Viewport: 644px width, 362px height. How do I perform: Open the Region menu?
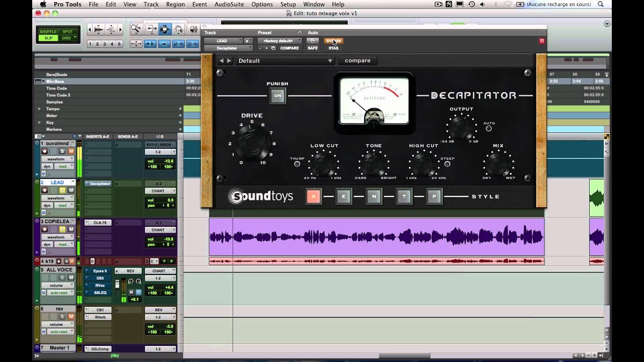(175, 4)
